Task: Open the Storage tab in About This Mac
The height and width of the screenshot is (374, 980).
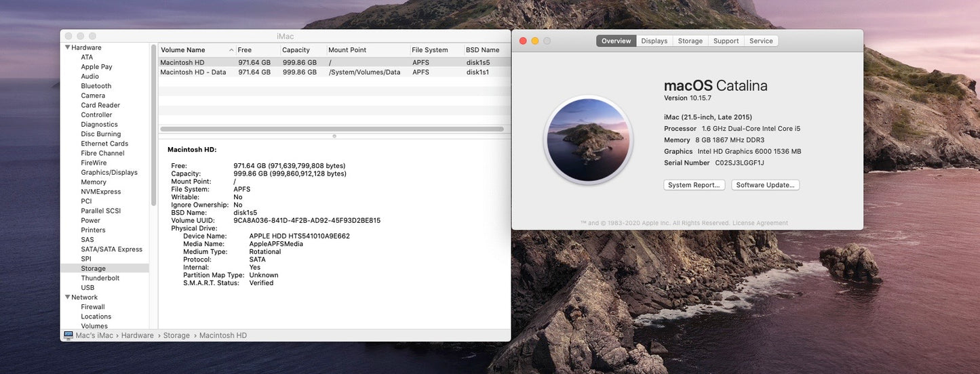Action: click(x=690, y=41)
